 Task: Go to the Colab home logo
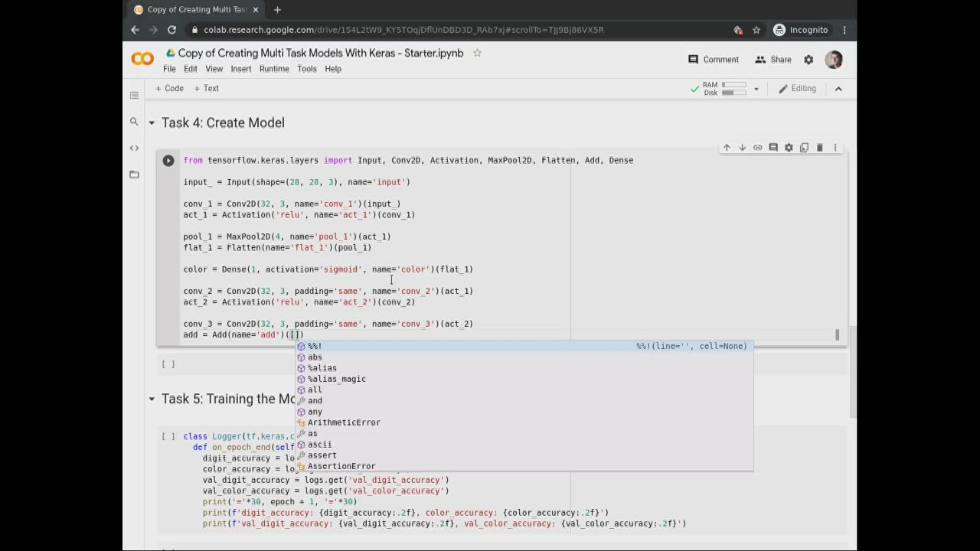click(x=142, y=59)
